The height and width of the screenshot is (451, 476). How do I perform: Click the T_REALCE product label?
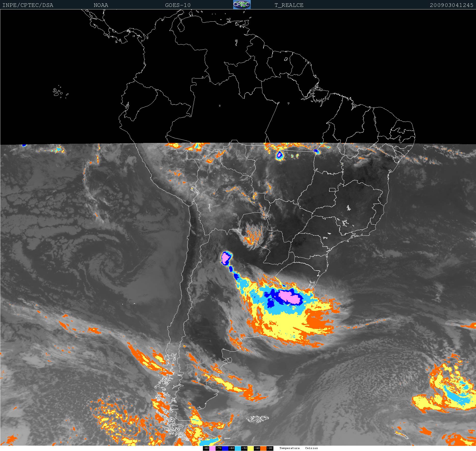pyautogui.click(x=289, y=5)
